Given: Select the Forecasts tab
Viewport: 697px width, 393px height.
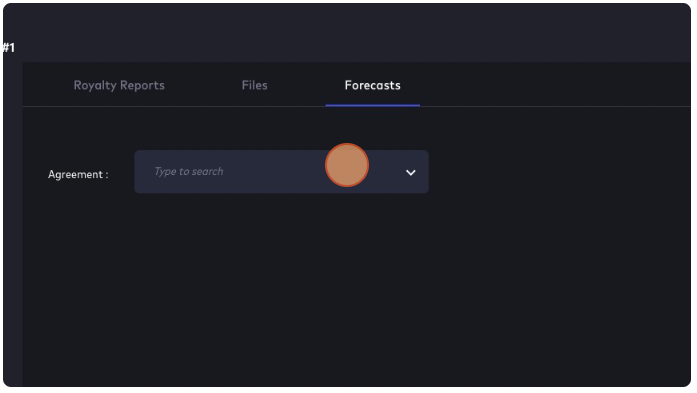Looking at the screenshot, I should (373, 85).
